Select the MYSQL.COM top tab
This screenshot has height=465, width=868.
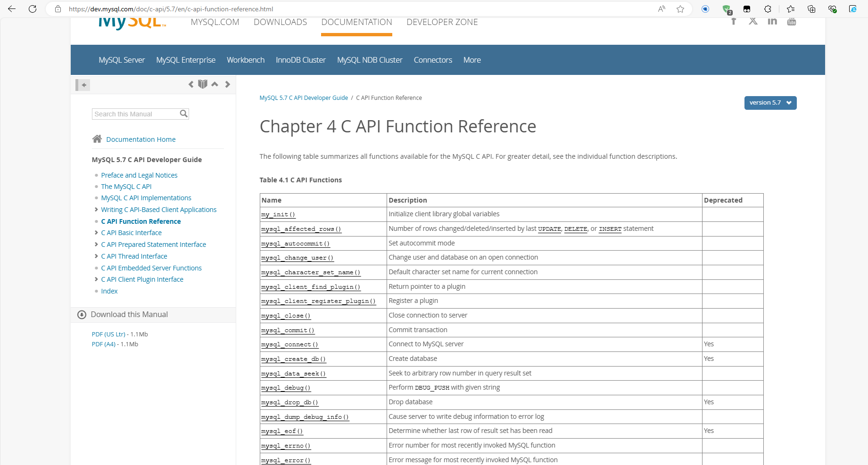coord(215,22)
